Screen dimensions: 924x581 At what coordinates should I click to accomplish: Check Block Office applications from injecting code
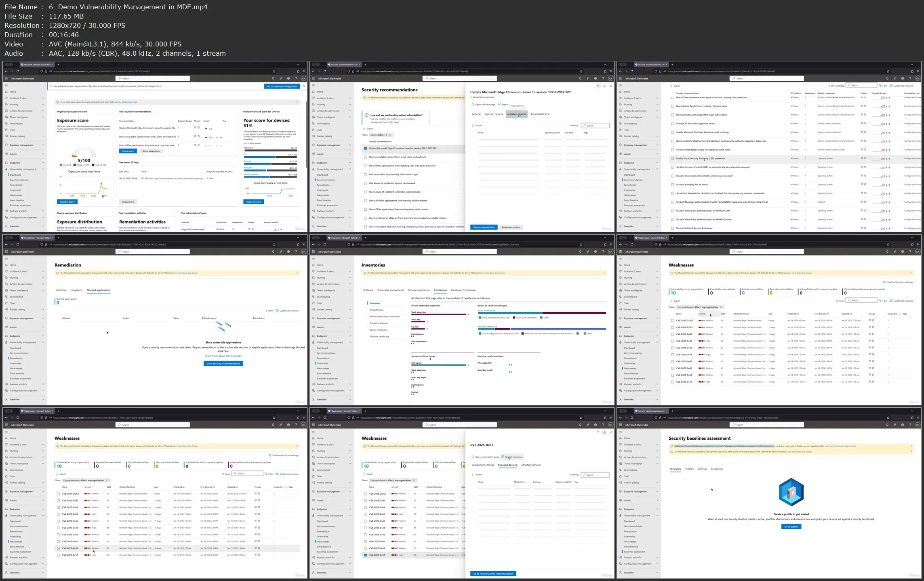[365, 166]
